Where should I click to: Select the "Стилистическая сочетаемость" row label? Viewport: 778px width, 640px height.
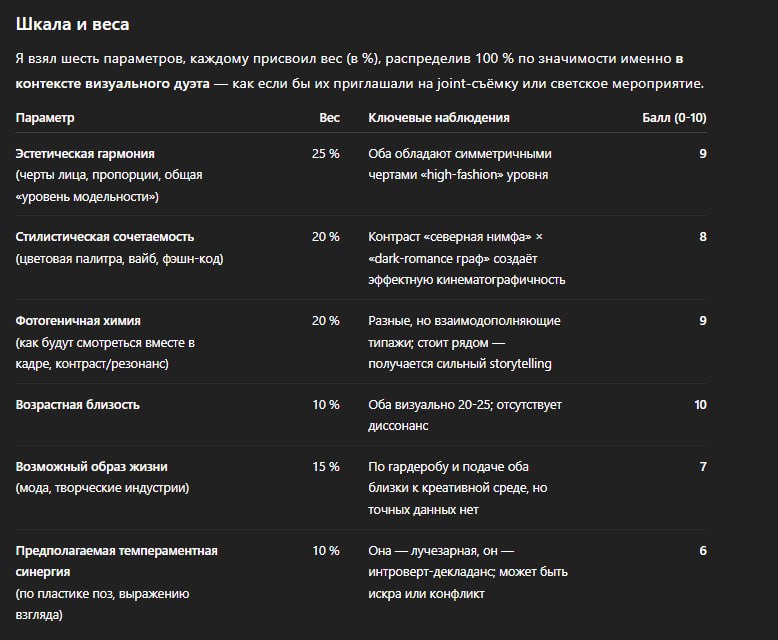(x=105, y=237)
